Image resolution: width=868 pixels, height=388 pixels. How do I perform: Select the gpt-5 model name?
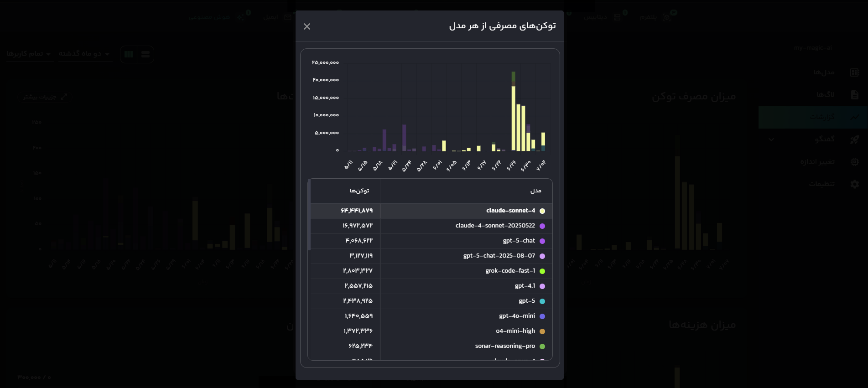(x=527, y=301)
